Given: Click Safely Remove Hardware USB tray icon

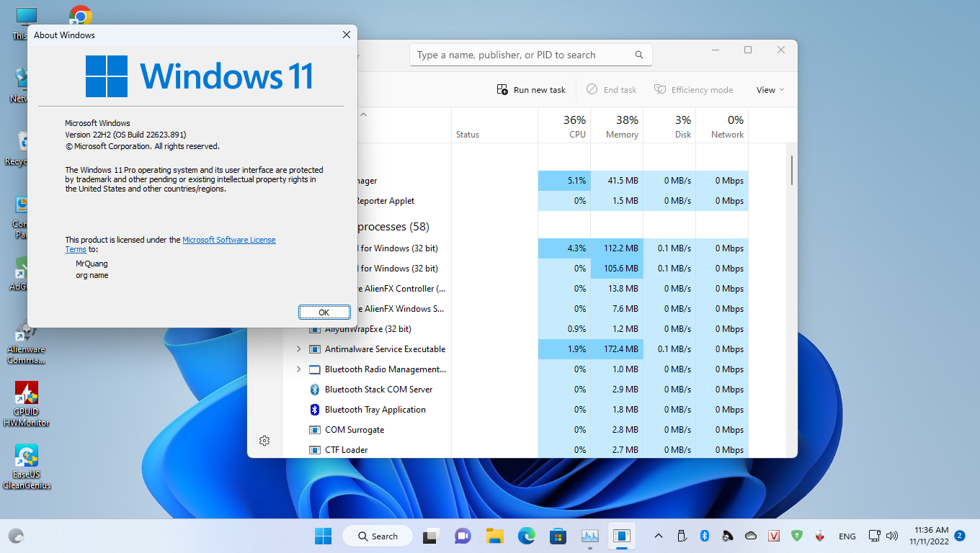Looking at the screenshot, I should (x=682, y=536).
